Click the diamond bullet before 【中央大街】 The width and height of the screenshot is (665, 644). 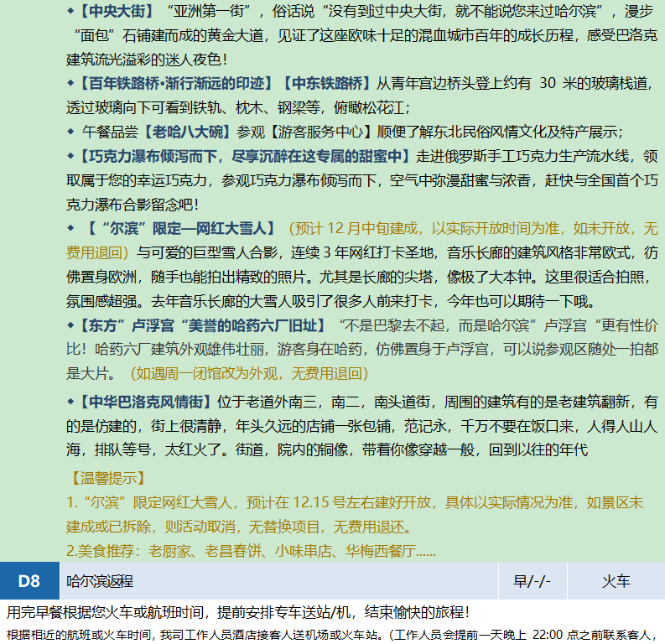[70, 12]
